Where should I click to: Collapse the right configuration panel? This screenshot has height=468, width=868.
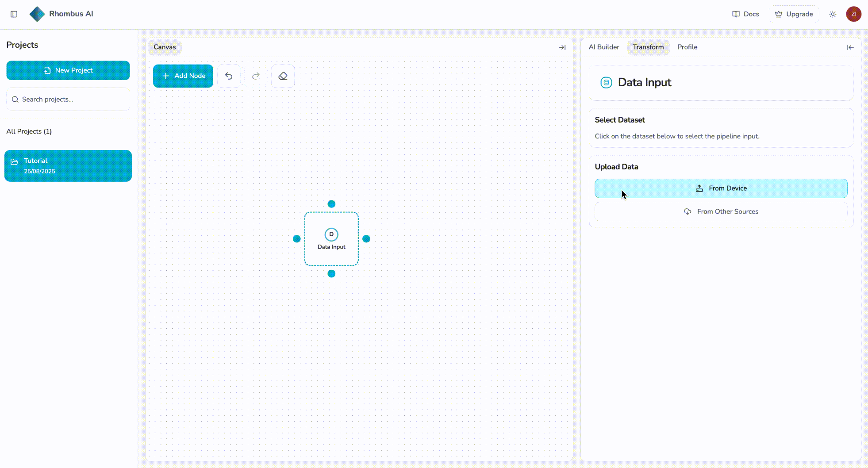click(x=851, y=47)
